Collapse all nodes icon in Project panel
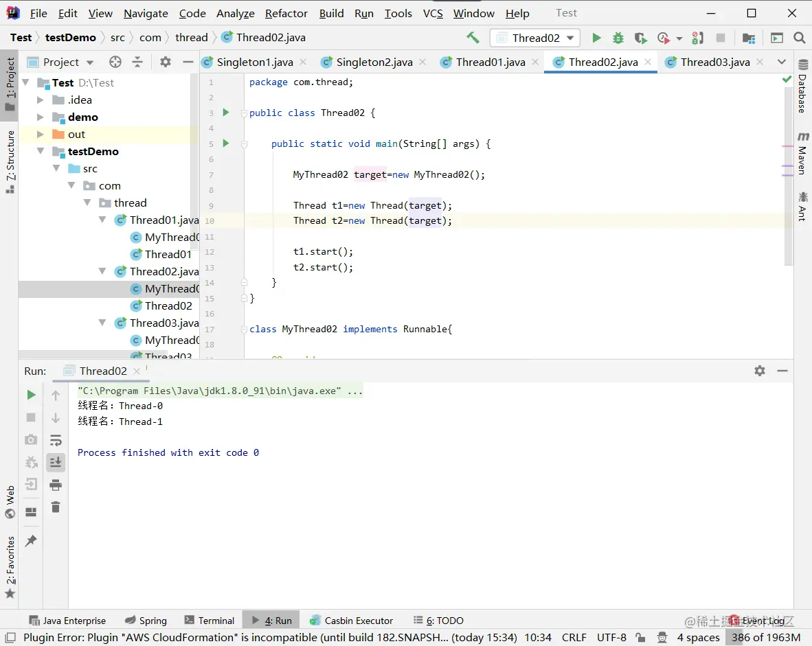This screenshot has width=812, height=646. (x=137, y=62)
